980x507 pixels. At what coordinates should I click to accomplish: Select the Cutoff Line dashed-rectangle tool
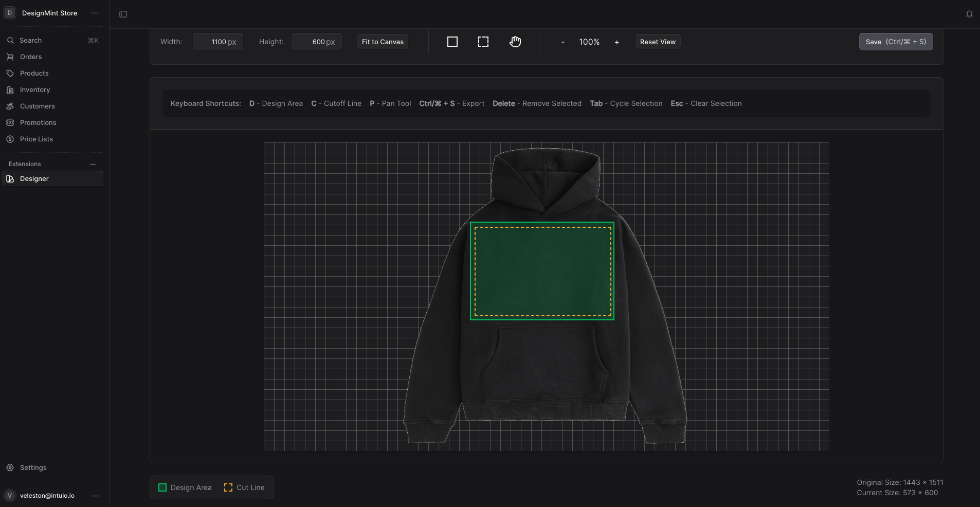click(483, 42)
